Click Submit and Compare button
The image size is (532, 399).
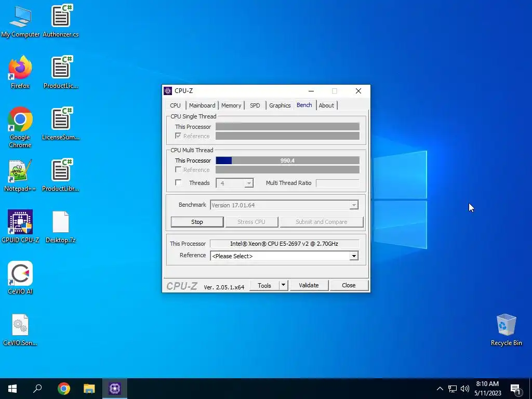(x=321, y=222)
